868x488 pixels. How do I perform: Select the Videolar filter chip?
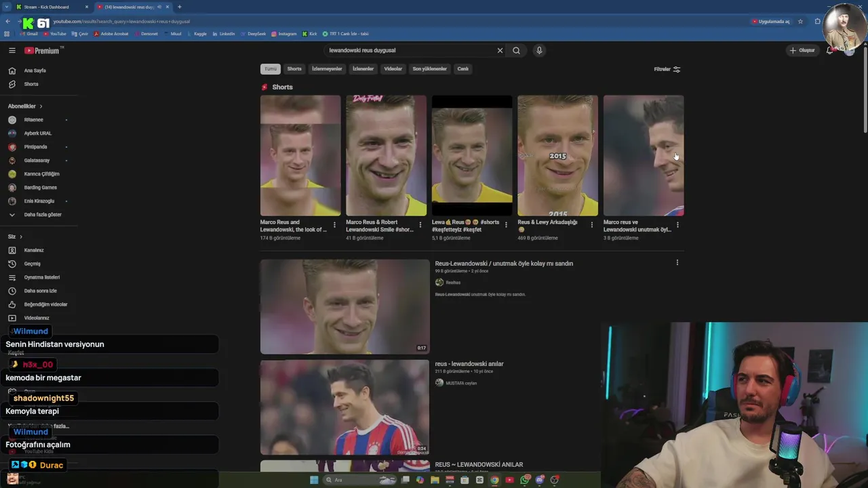click(393, 69)
